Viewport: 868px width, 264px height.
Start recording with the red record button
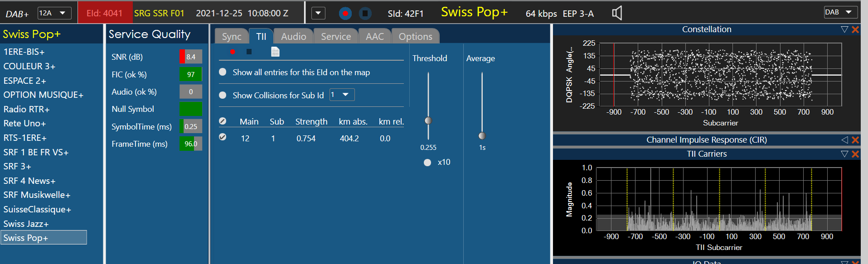(x=345, y=14)
